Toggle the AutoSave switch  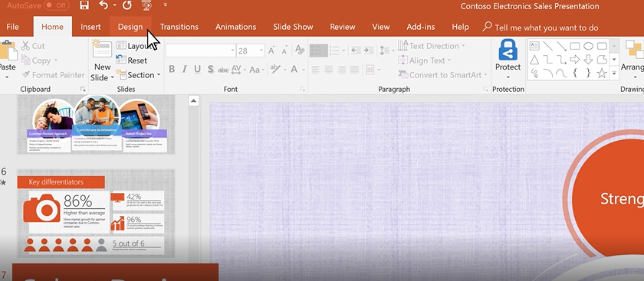[56, 5]
